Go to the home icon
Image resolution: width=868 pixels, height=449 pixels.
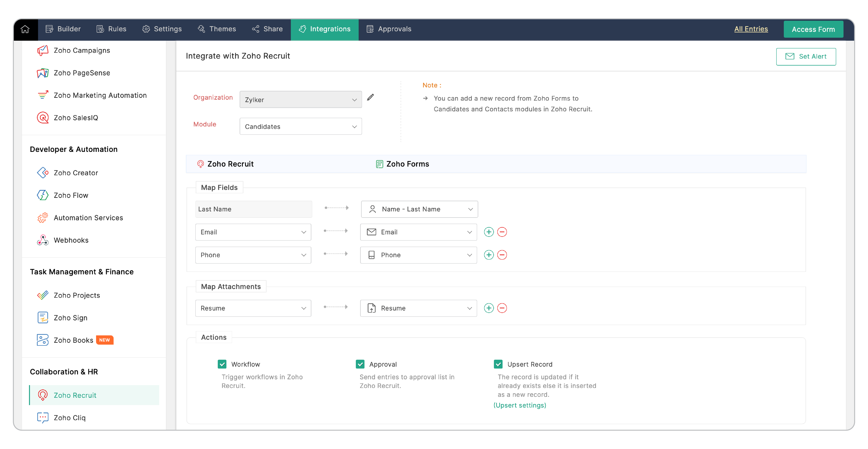[x=25, y=29]
